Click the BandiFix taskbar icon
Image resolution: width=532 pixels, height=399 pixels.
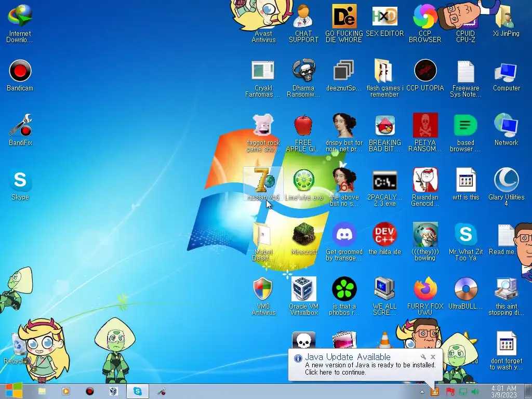pos(162,392)
